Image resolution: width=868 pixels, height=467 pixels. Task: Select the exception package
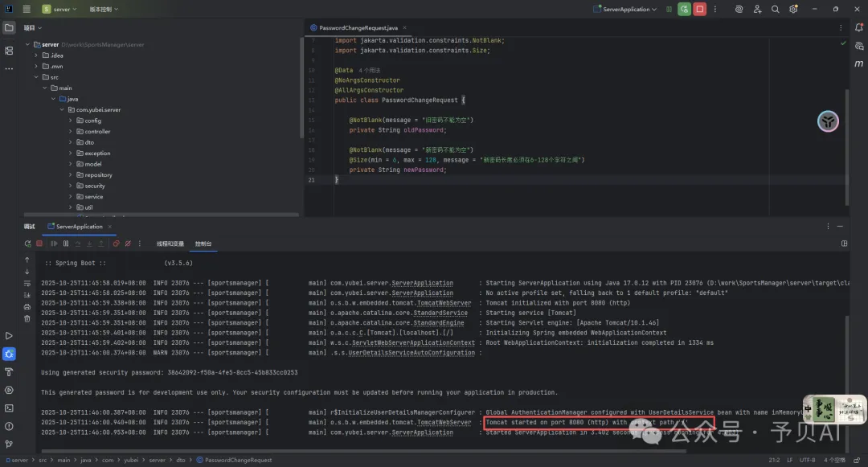click(x=93, y=154)
